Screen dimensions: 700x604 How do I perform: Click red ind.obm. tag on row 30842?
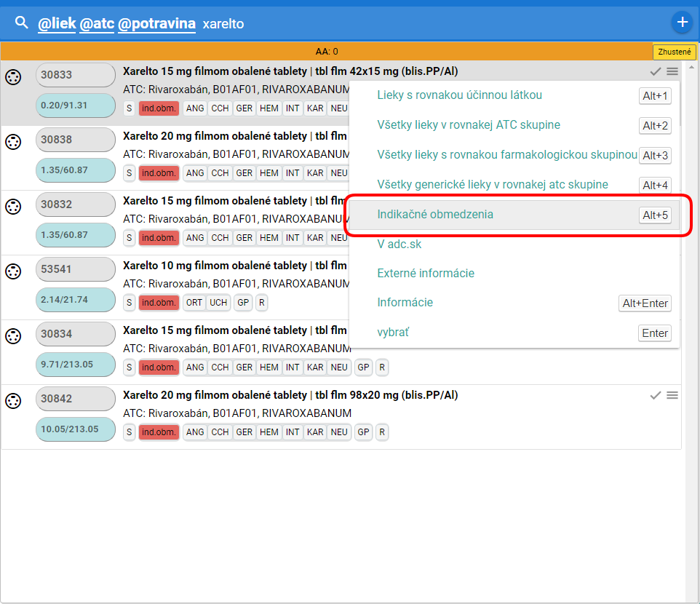[159, 432]
